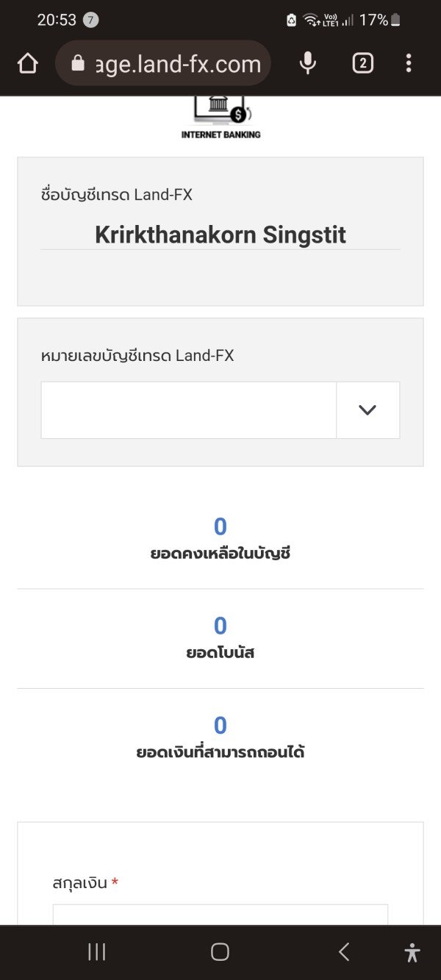Tap the ยอดเงินที่สามารถถอนได้ withdrawable amount value
The height and width of the screenshot is (980, 441).
tap(220, 726)
